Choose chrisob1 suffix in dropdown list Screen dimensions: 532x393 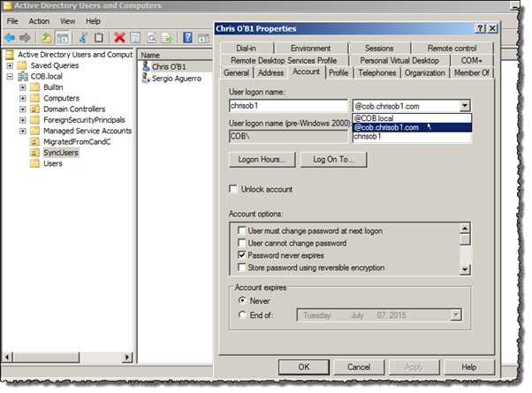pyautogui.click(x=412, y=136)
